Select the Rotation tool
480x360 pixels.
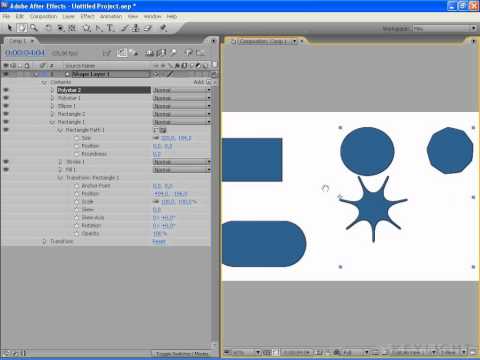[48, 28]
